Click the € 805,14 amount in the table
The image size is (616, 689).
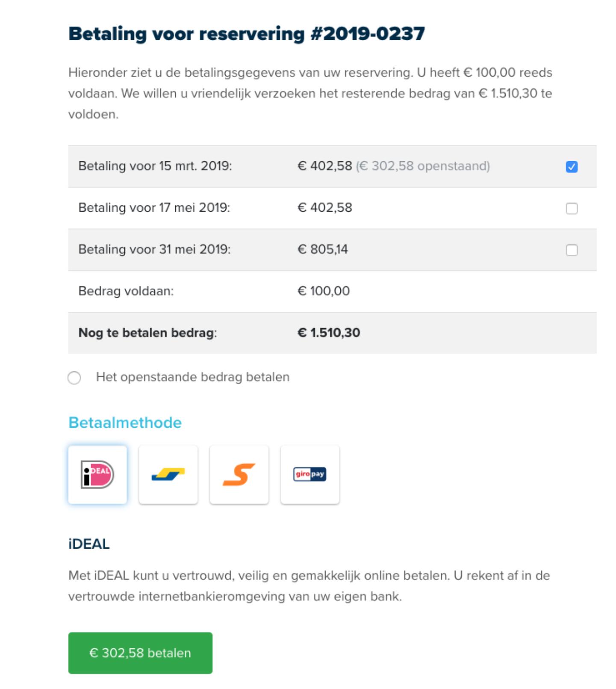coord(323,249)
